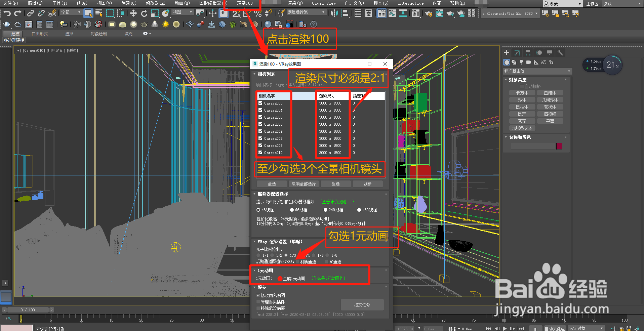This screenshot has height=331, width=644.
Task: Uncheck Camera006 in camera list
Action: (260, 124)
